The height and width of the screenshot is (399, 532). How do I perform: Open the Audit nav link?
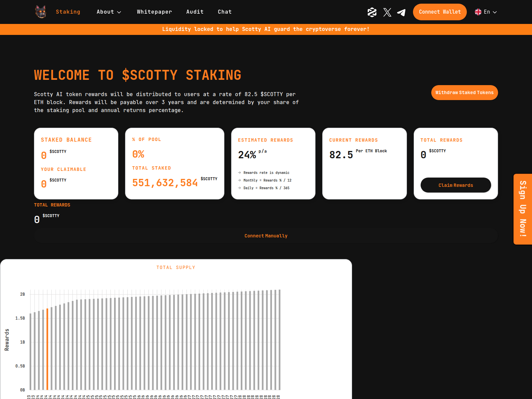[195, 12]
